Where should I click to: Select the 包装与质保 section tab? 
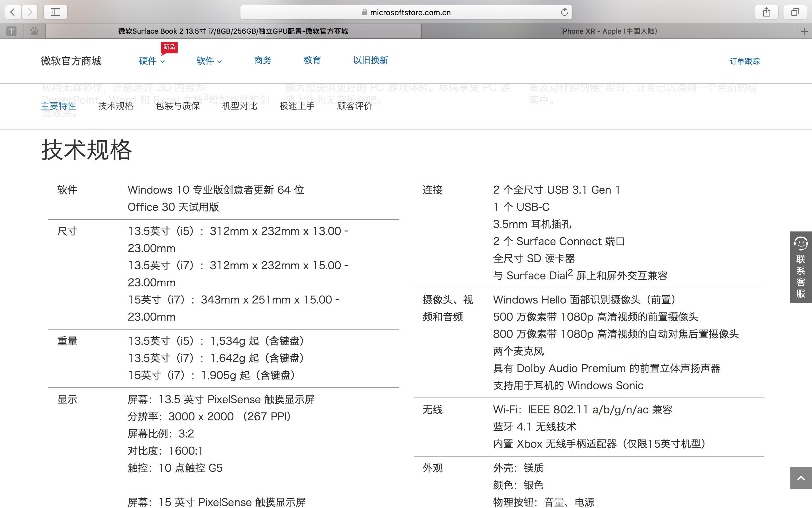(178, 106)
